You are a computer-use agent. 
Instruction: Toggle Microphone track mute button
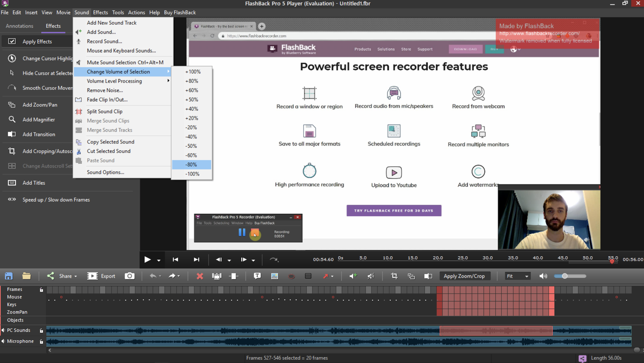click(x=3, y=341)
